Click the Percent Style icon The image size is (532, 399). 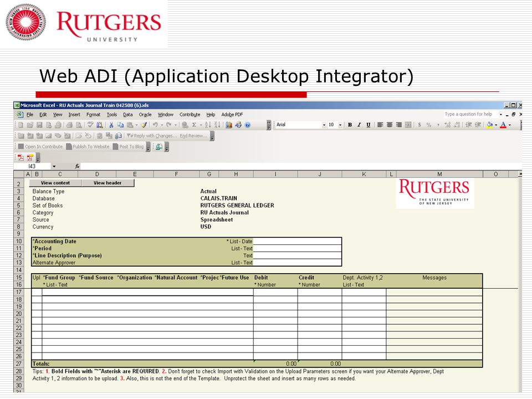tap(429, 125)
